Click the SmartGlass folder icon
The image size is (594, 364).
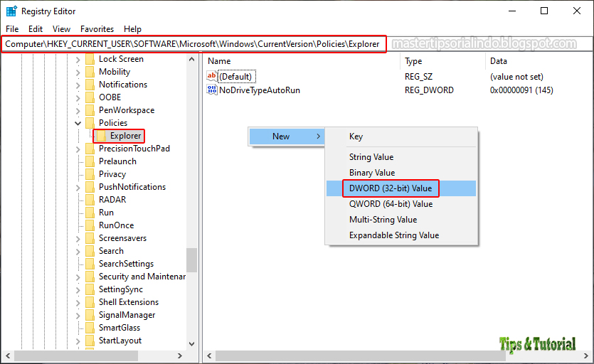click(x=90, y=328)
